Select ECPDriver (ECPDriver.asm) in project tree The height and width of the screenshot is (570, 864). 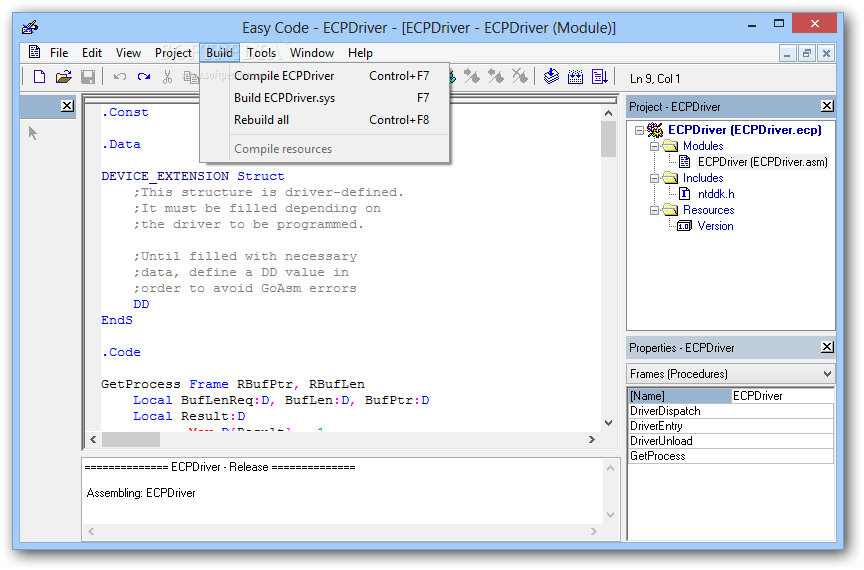[x=763, y=162]
